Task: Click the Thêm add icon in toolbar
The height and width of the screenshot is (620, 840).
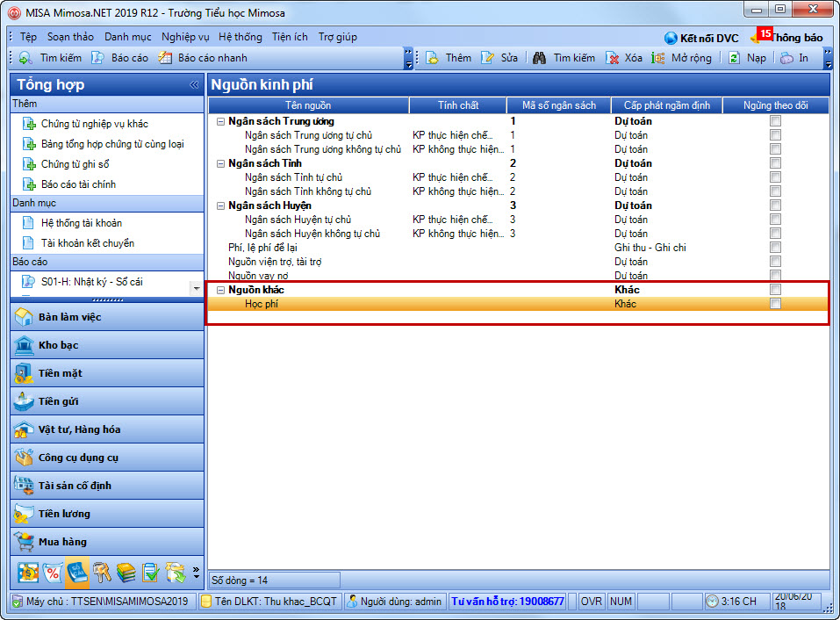Action: point(433,58)
